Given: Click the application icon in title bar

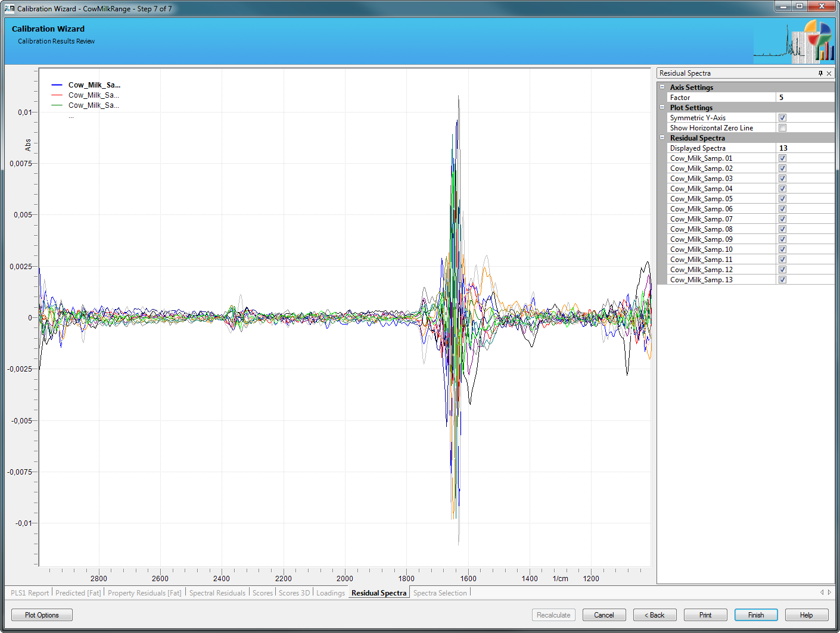Looking at the screenshot, I should pos(10,8).
